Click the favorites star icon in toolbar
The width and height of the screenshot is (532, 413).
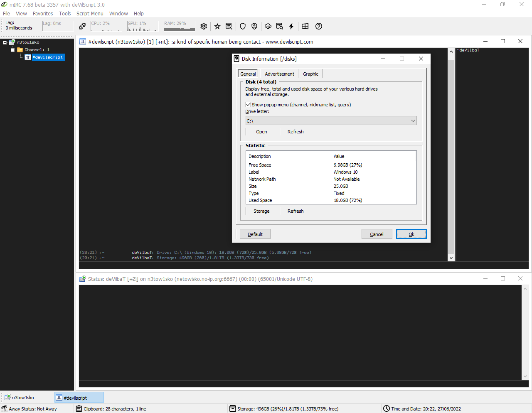(217, 26)
